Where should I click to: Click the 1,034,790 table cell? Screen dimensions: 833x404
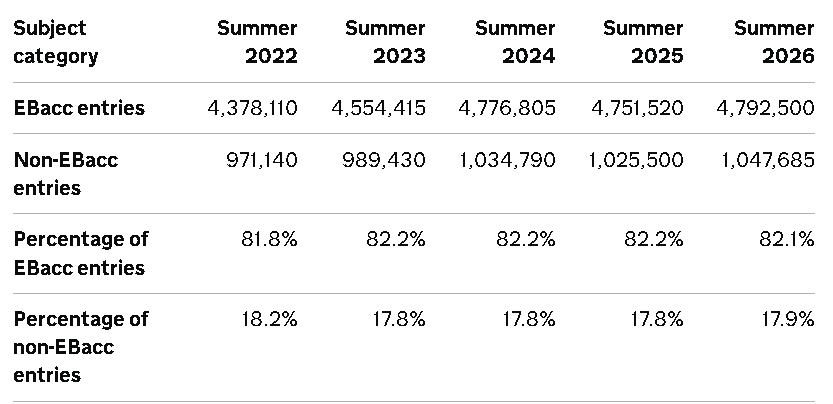(x=507, y=160)
